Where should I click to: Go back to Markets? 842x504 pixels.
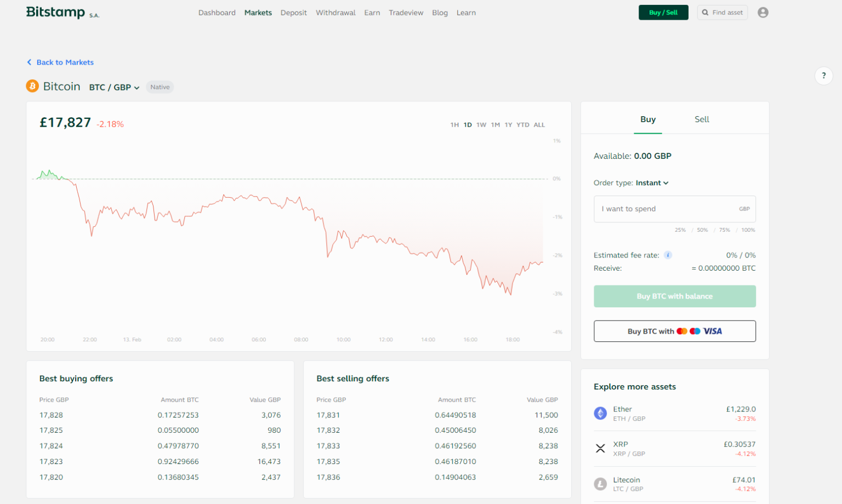tap(60, 62)
